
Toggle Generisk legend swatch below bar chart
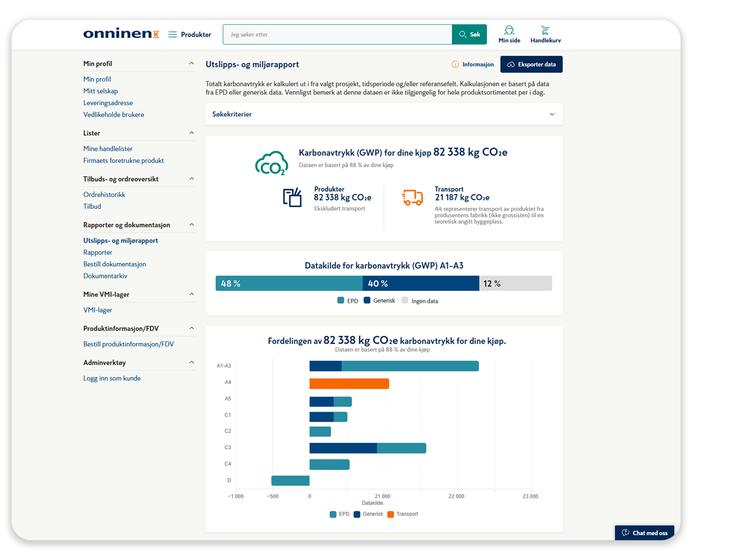coord(357,514)
